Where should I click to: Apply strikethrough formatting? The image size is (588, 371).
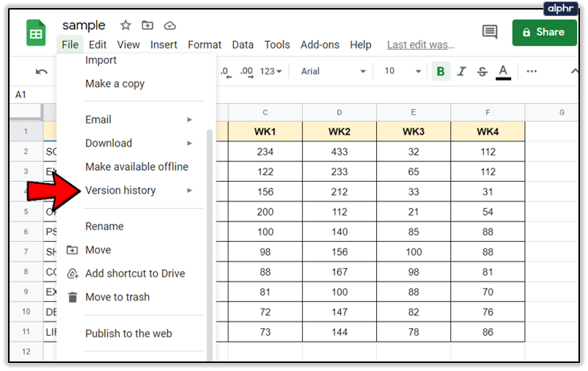pos(482,71)
